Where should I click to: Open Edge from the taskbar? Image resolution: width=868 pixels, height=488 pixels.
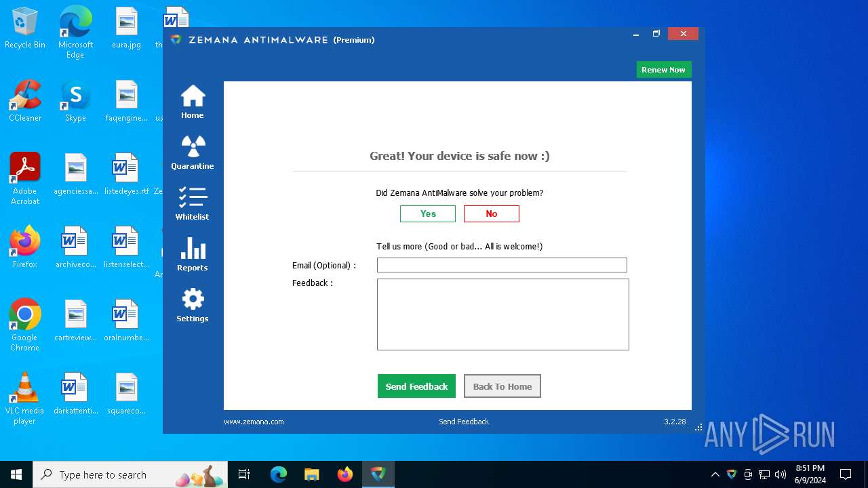coord(279,474)
